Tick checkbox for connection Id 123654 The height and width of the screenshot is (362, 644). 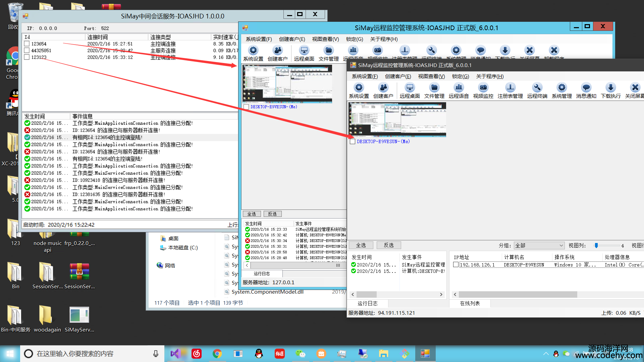27,44
